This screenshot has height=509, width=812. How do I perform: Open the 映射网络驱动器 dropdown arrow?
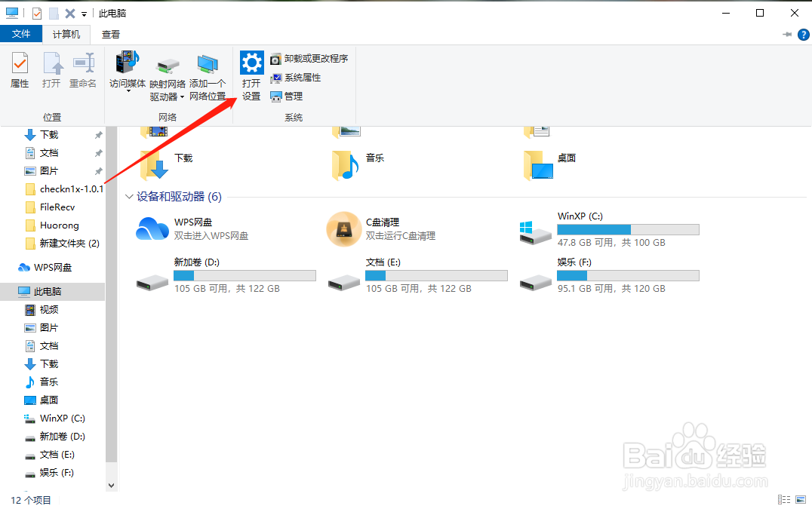[x=183, y=97]
